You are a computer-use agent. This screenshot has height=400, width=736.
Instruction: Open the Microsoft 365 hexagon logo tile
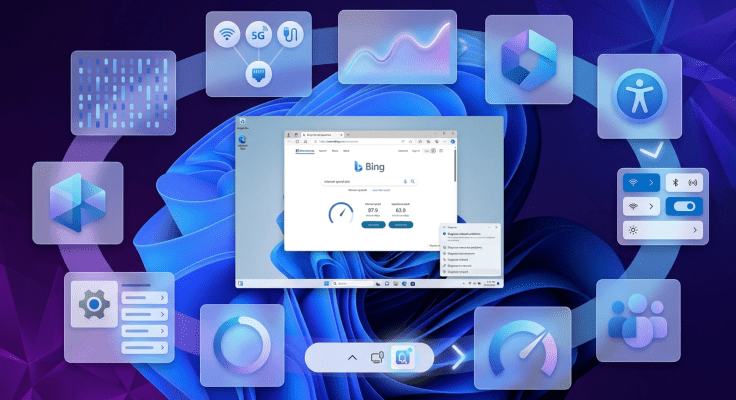click(529, 60)
